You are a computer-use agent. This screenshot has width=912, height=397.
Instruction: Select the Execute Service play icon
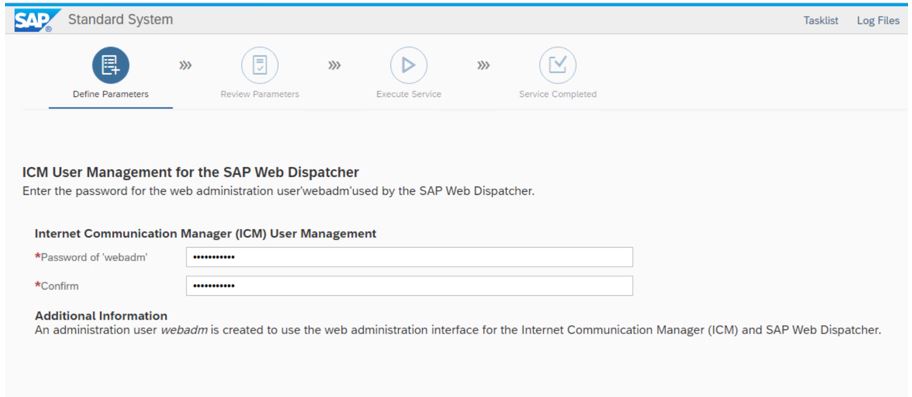[x=408, y=65]
